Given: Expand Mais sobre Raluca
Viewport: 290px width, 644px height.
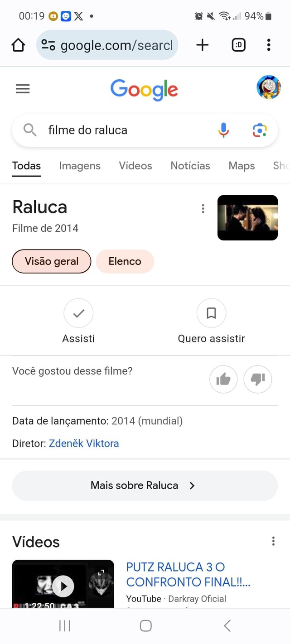Looking at the screenshot, I should coord(145,485).
